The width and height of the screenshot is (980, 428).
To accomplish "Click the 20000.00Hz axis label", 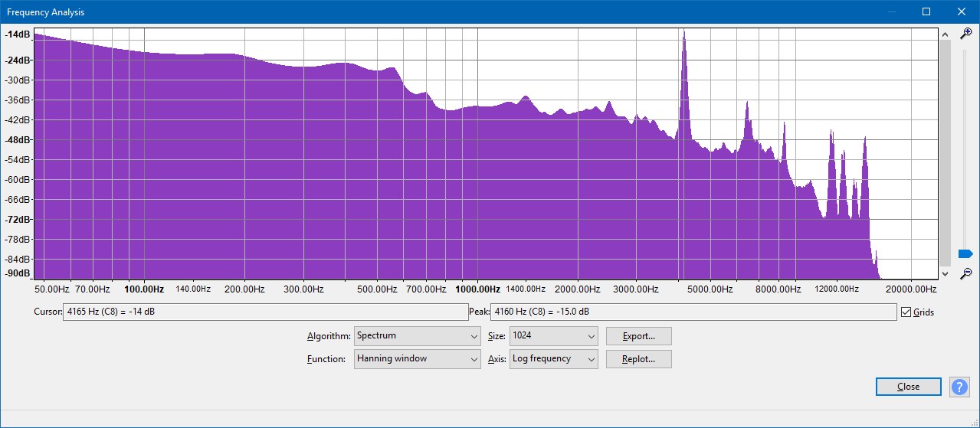I will (911, 289).
